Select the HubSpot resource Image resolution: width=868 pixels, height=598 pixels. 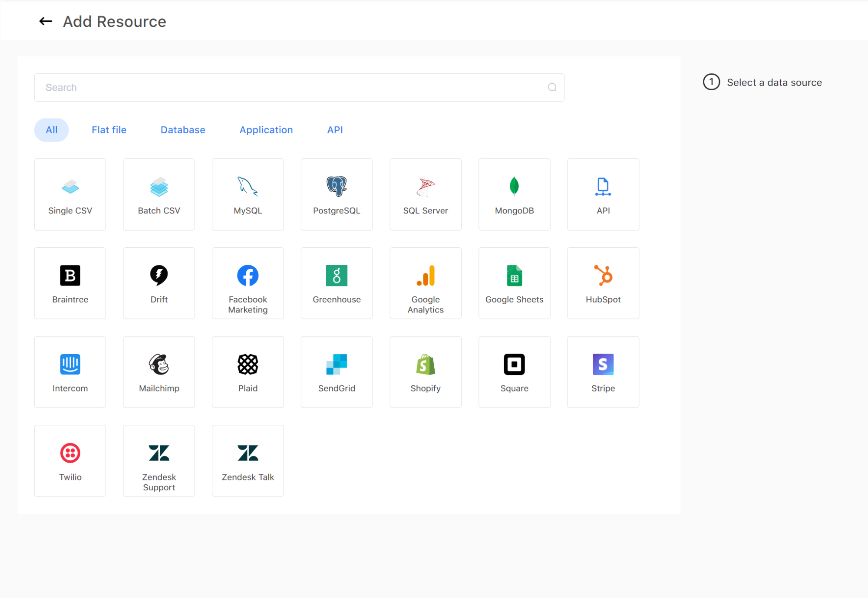coord(603,283)
